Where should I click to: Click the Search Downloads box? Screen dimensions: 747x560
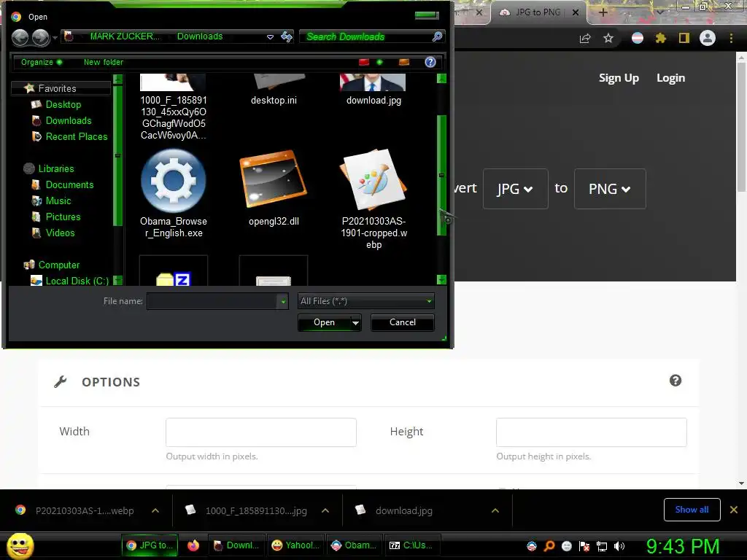coord(366,36)
